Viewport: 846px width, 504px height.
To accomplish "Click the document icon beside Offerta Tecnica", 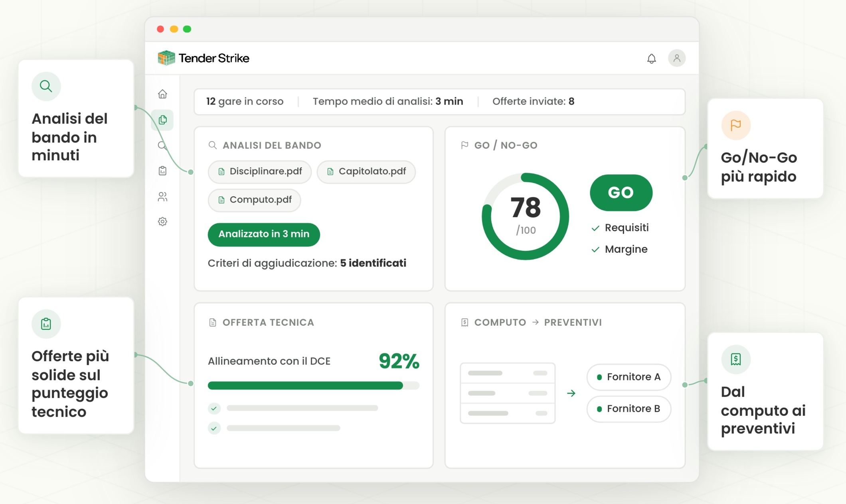I will tap(213, 322).
